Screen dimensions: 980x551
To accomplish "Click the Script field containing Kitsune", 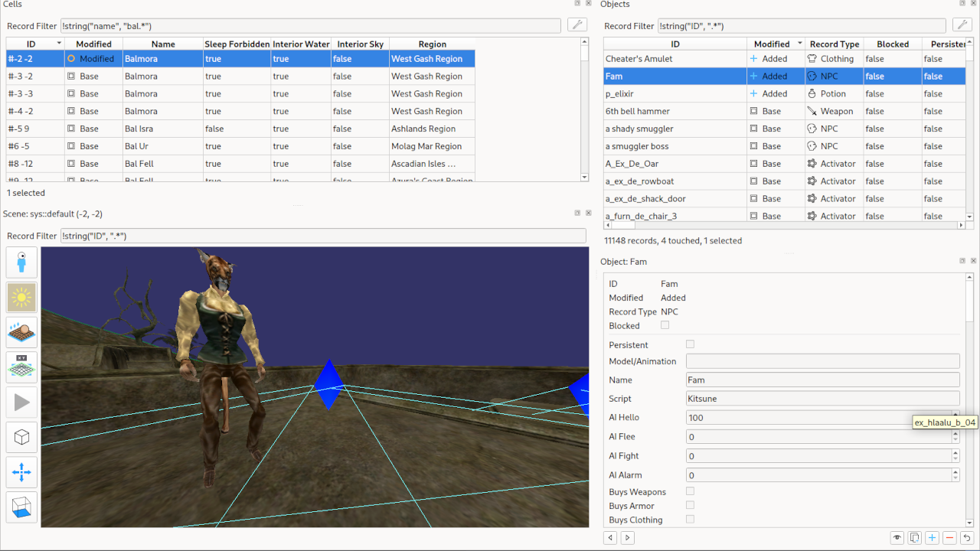I will coord(823,399).
